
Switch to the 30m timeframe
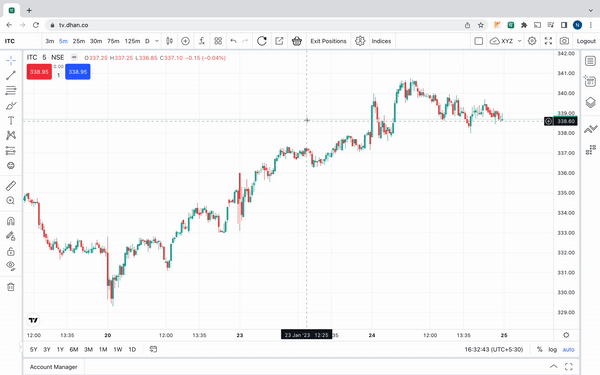click(96, 41)
